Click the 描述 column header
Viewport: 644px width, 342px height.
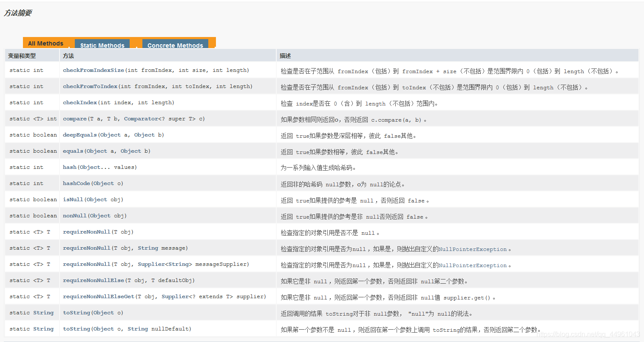[x=285, y=56]
